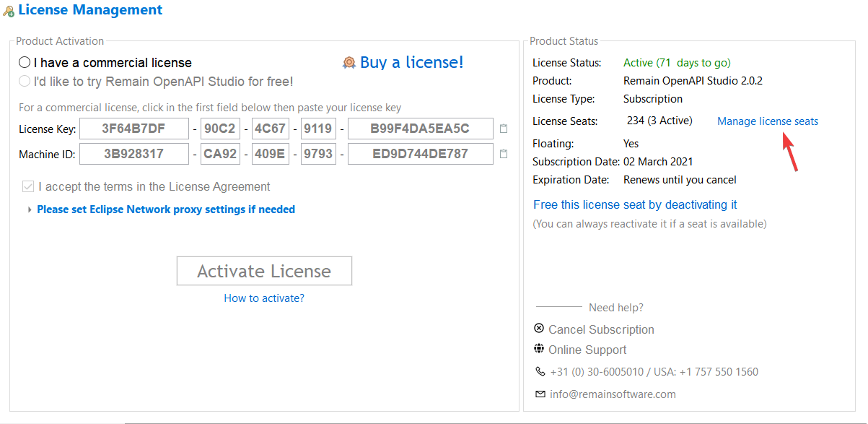
Task: Click 'Renews until you cancel' expiration text
Action: pos(680,180)
